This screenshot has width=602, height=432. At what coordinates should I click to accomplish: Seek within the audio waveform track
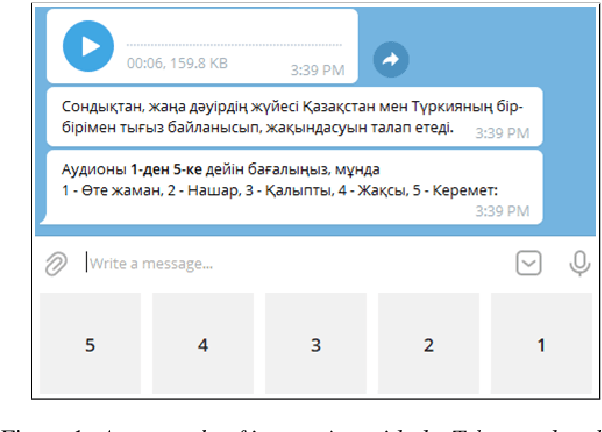click(x=233, y=46)
